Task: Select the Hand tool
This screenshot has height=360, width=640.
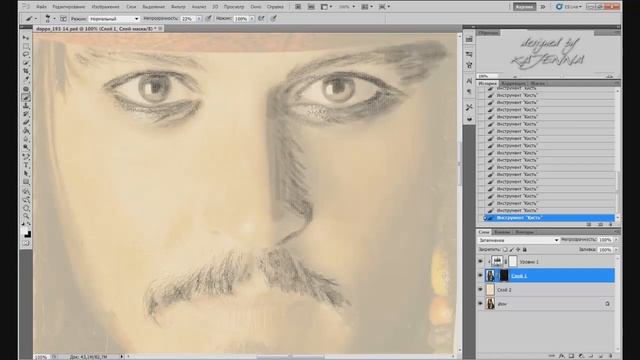Action: (x=26, y=208)
